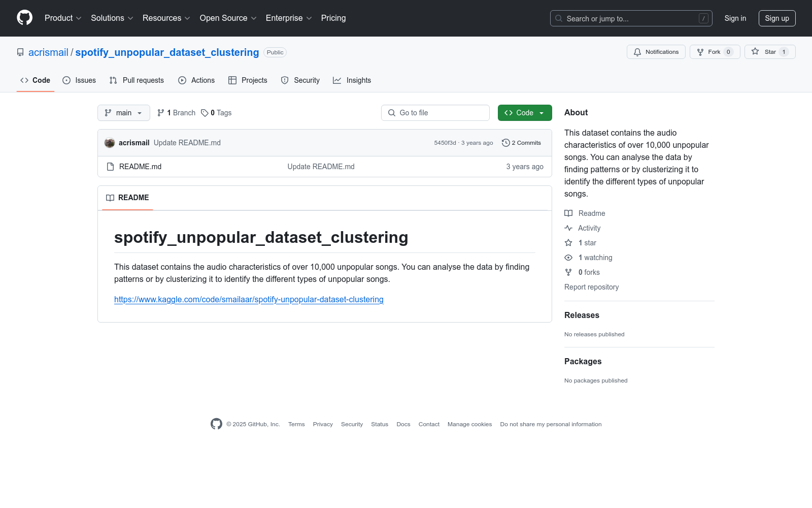
Task: Click the history clock icon beside 2 Commits
Action: [x=505, y=143]
